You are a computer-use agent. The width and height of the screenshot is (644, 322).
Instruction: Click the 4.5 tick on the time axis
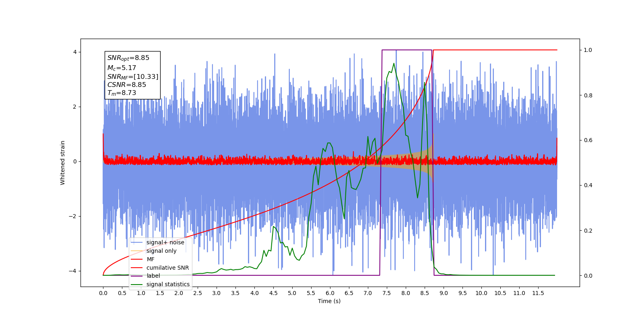pos(273,293)
